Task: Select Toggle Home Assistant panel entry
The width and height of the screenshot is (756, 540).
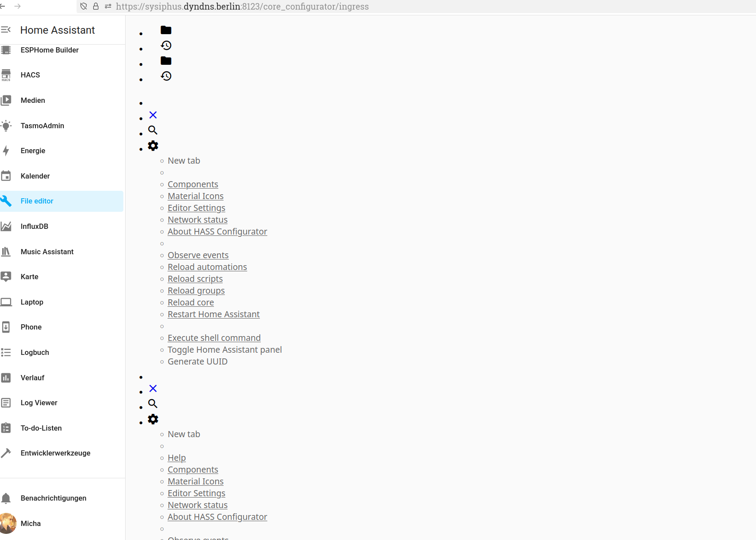Action: [x=224, y=350]
